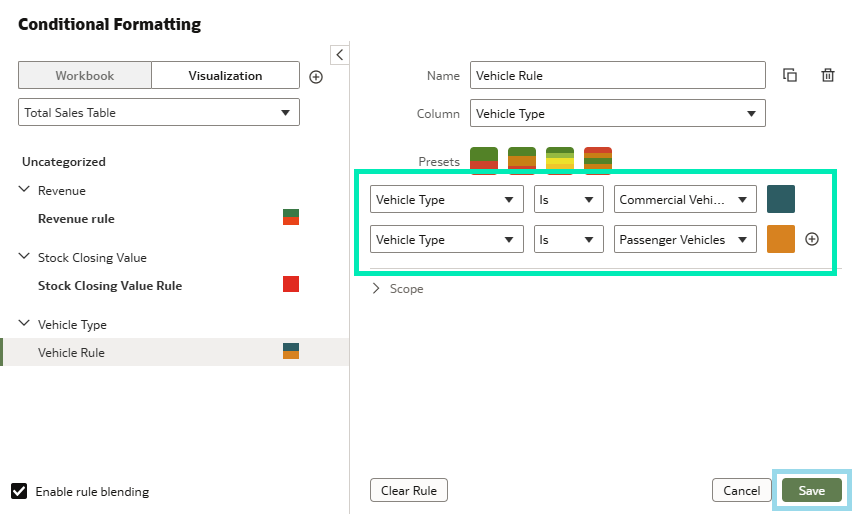Click the duplicate rule icon
The width and height of the screenshot is (853, 514).
pos(790,75)
